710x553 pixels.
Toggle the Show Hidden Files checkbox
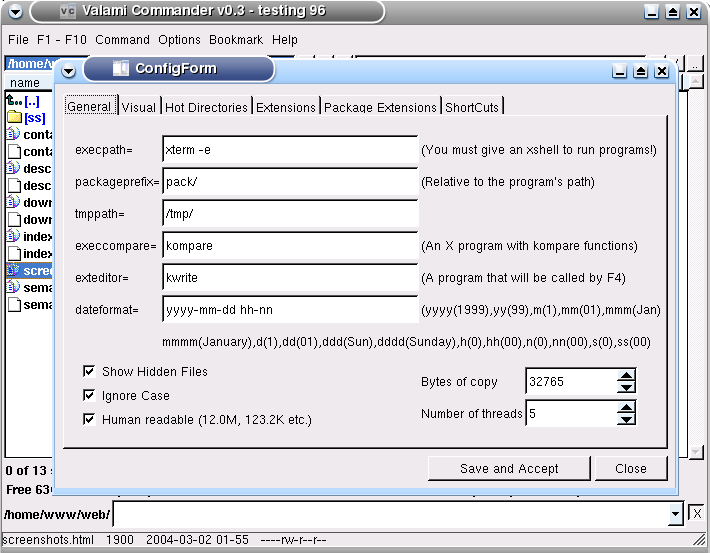click(x=89, y=372)
